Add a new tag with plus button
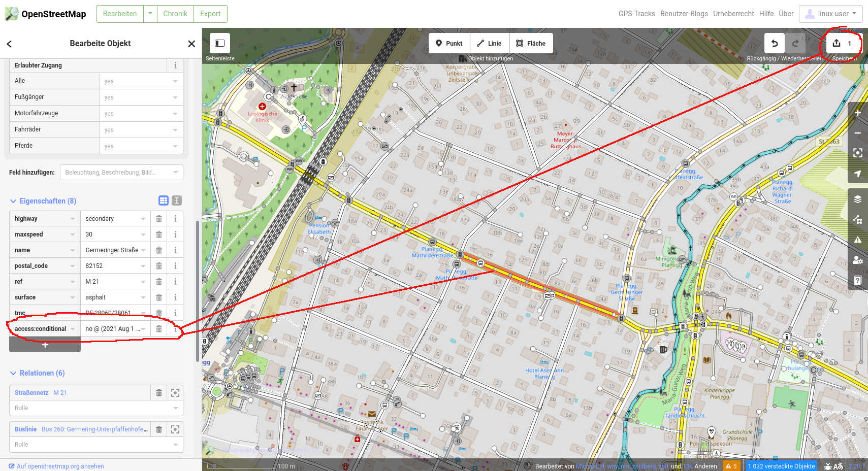This screenshot has height=471, width=868. pyautogui.click(x=45, y=345)
